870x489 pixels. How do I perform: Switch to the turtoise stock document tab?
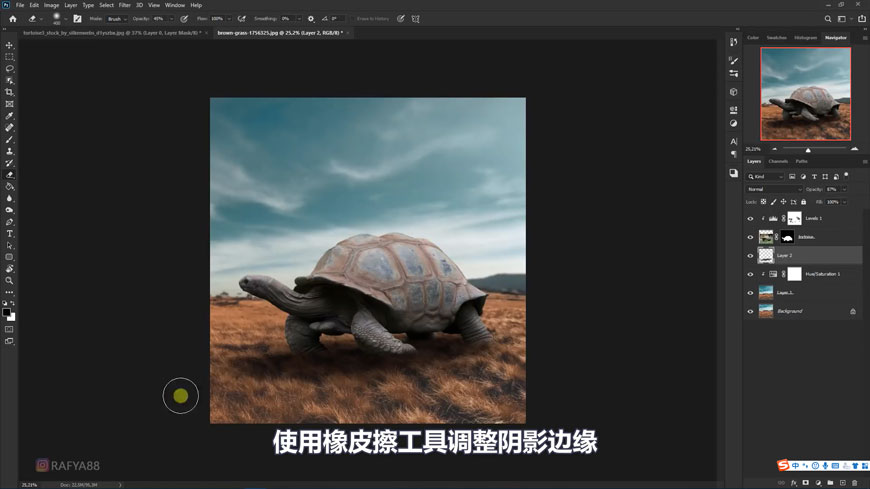(x=110, y=33)
